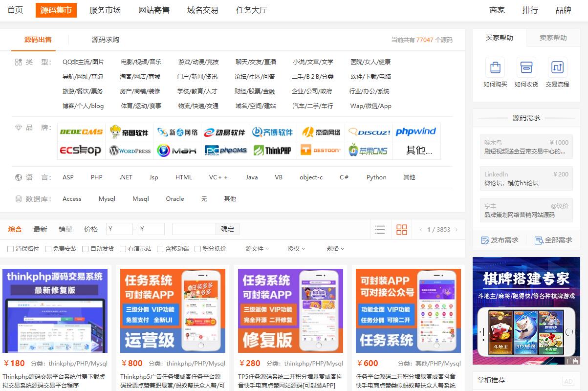Expand the 规格 dropdown filter

[x=335, y=249]
